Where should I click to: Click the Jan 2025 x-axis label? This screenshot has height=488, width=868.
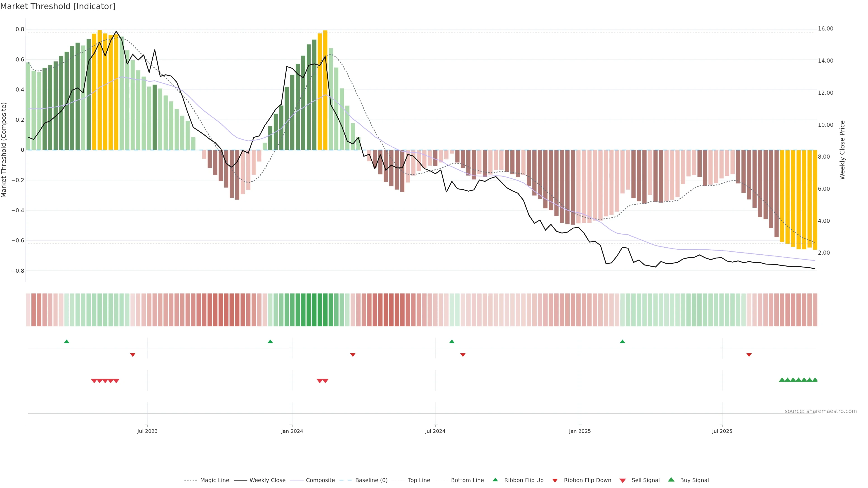coord(580,431)
